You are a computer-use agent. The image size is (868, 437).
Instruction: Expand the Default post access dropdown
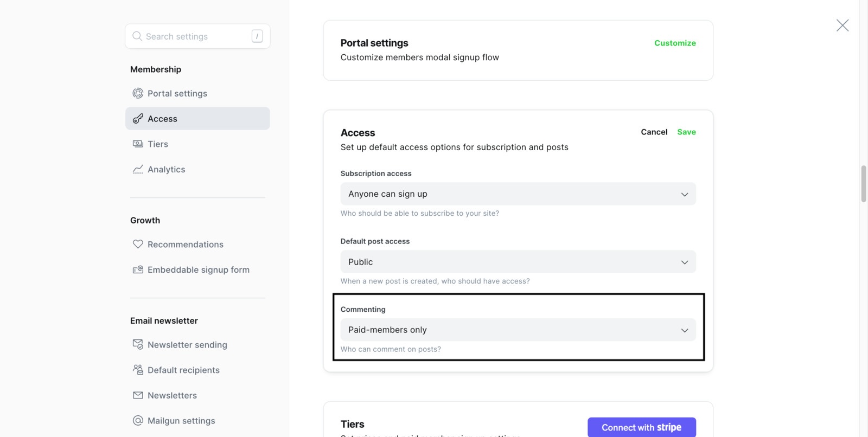[x=518, y=262]
